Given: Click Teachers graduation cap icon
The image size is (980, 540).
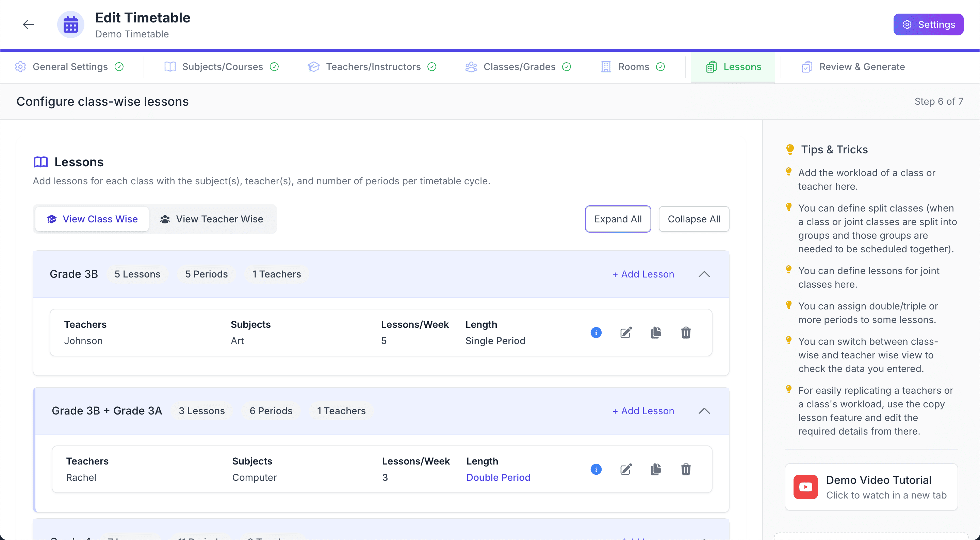Looking at the screenshot, I should pyautogui.click(x=313, y=67).
